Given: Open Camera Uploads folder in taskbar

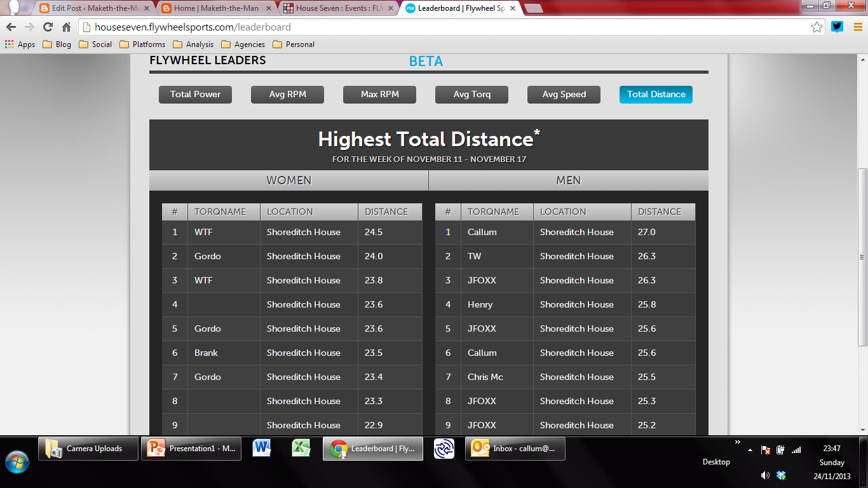Looking at the screenshot, I should [88, 449].
